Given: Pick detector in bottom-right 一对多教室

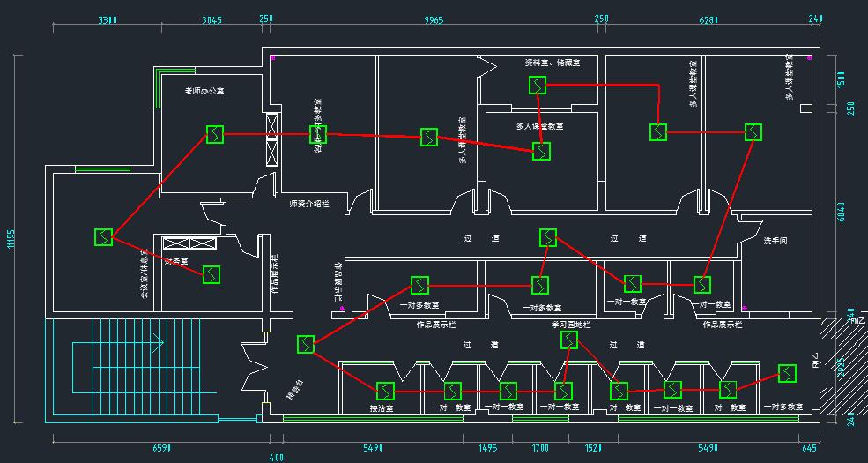Looking at the screenshot, I should 787,374.
